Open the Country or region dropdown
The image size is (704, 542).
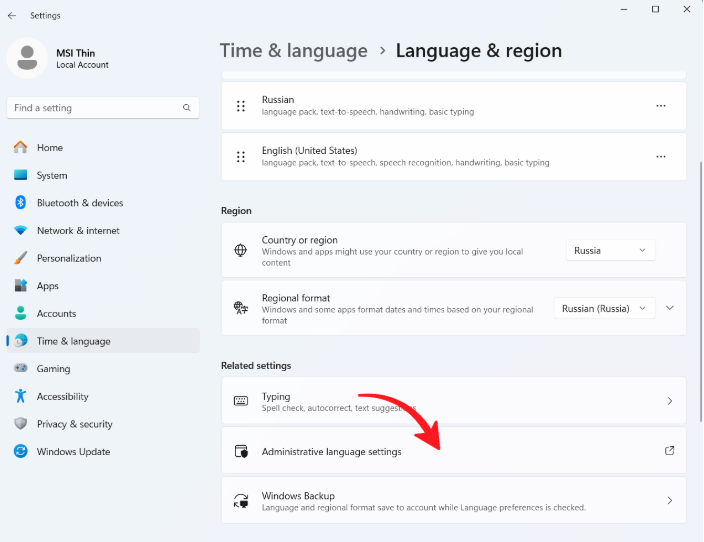(610, 250)
